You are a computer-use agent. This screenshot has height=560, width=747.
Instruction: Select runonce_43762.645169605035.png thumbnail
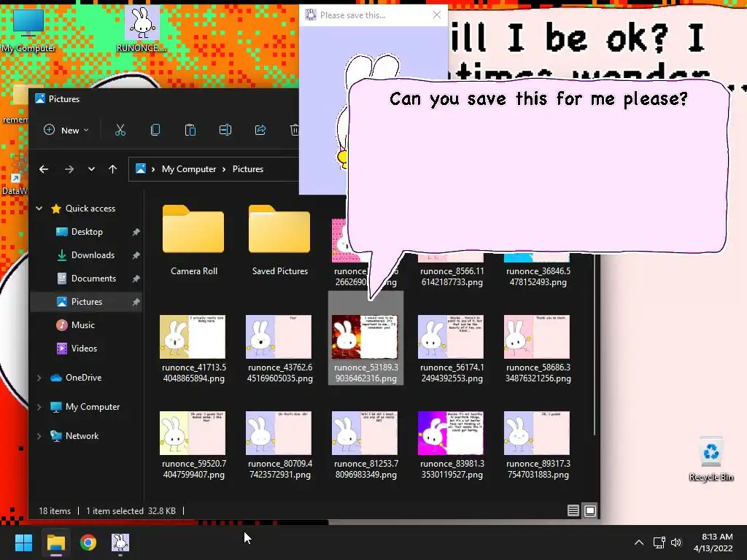pos(279,337)
